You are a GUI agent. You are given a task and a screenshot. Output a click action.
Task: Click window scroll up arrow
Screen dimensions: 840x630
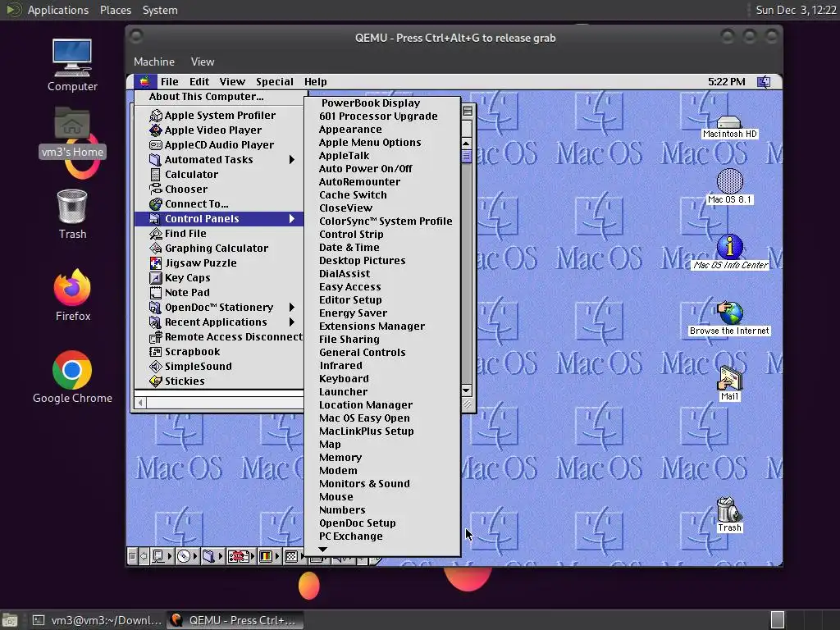click(x=466, y=144)
